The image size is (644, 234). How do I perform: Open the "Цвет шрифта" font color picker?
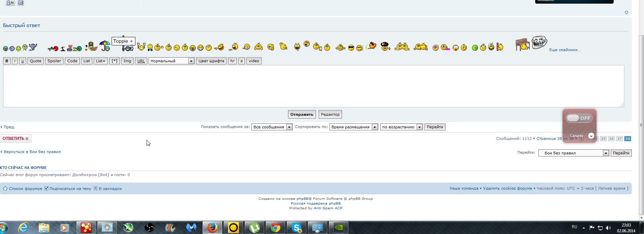click(211, 61)
